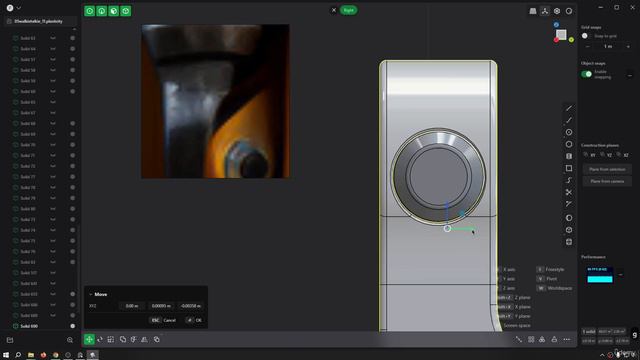Open the viewport settings gear icon
640x360 pixels.
(x=557, y=11)
